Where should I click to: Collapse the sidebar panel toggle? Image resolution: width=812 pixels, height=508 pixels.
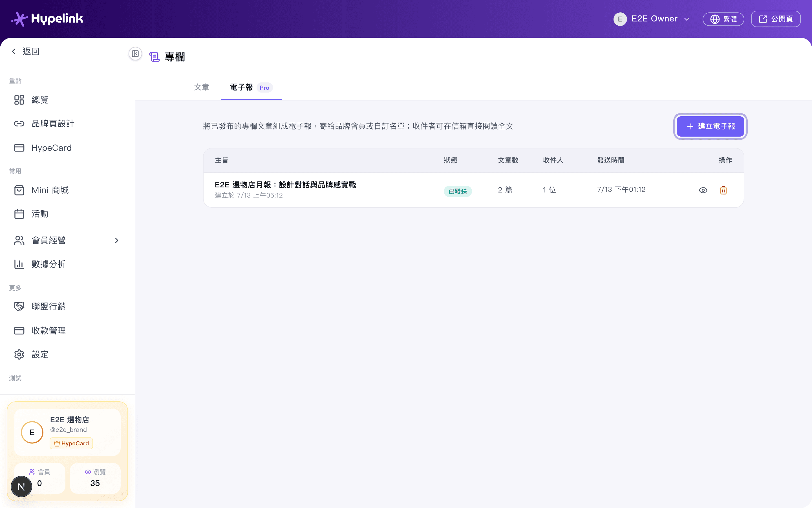[x=135, y=54]
